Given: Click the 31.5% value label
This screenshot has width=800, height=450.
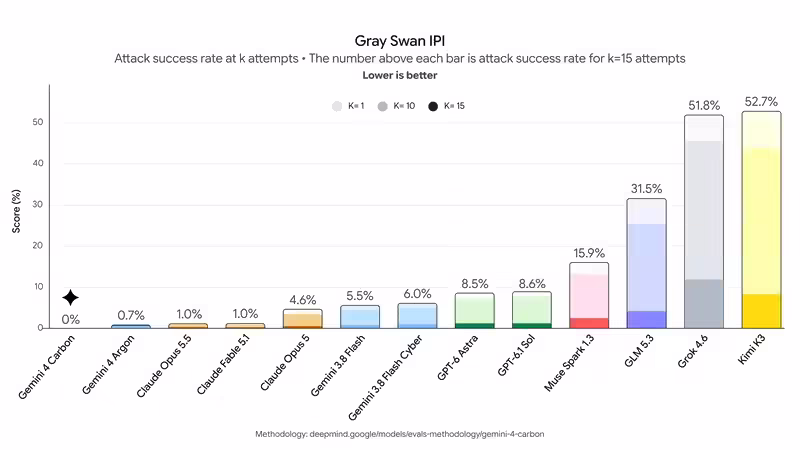Looking at the screenshot, I should (646, 189).
